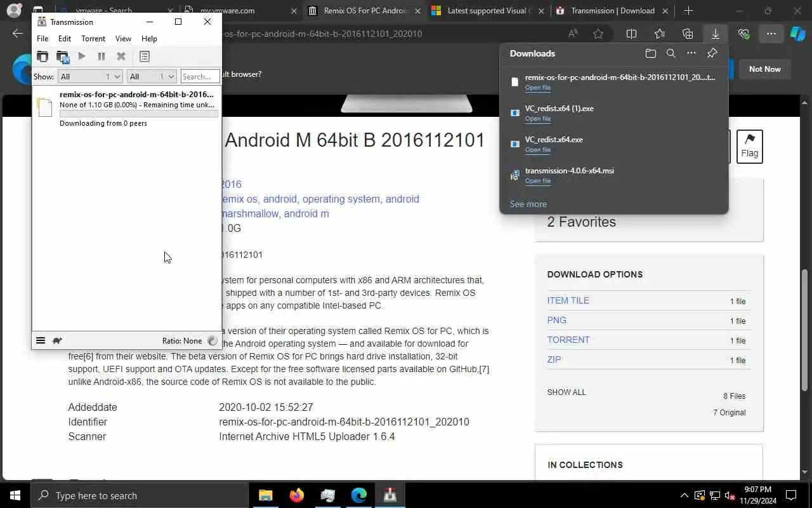Open Edge Settings and more menu
Image resolution: width=812 pixels, height=508 pixels.
[x=771, y=34]
